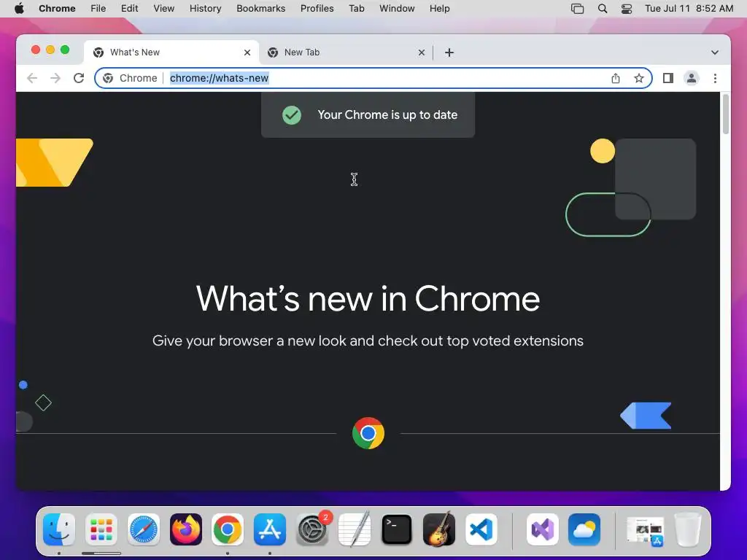Close the New Tab tab
The width and height of the screenshot is (747, 560).
click(x=422, y=52)
